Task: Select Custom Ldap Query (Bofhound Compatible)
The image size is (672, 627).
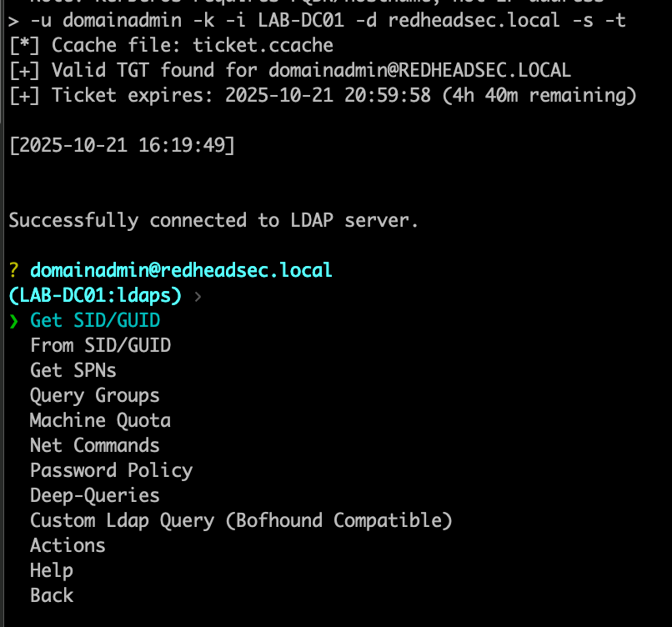Action: click(x=241, y=520)
